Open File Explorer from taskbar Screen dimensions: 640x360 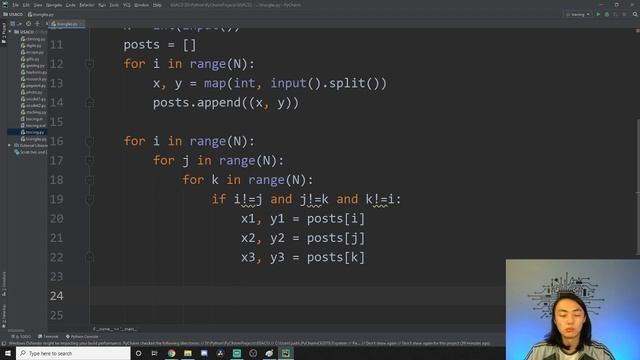[188, 353]
